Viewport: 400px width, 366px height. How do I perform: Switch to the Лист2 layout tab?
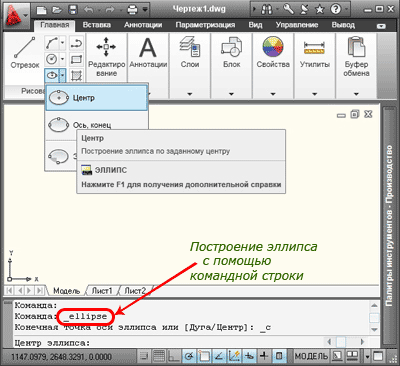coord(135,291)
